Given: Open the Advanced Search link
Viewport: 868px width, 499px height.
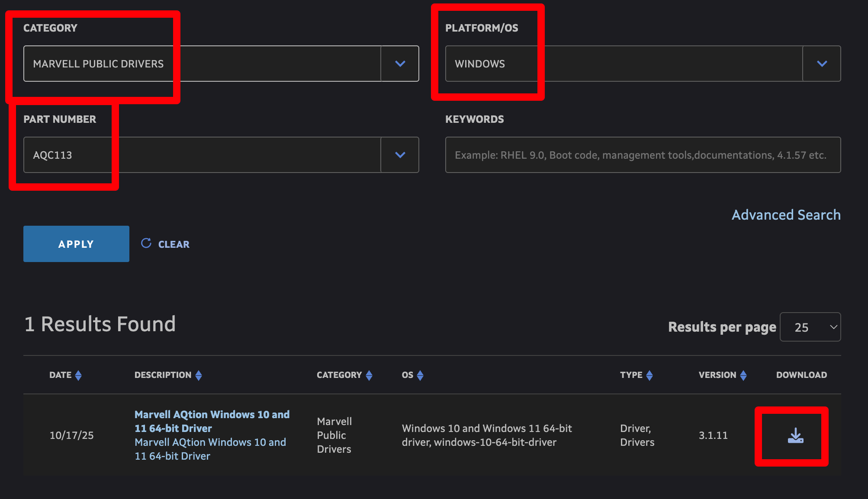Looking at the screenshot, I should coord(786,215).
